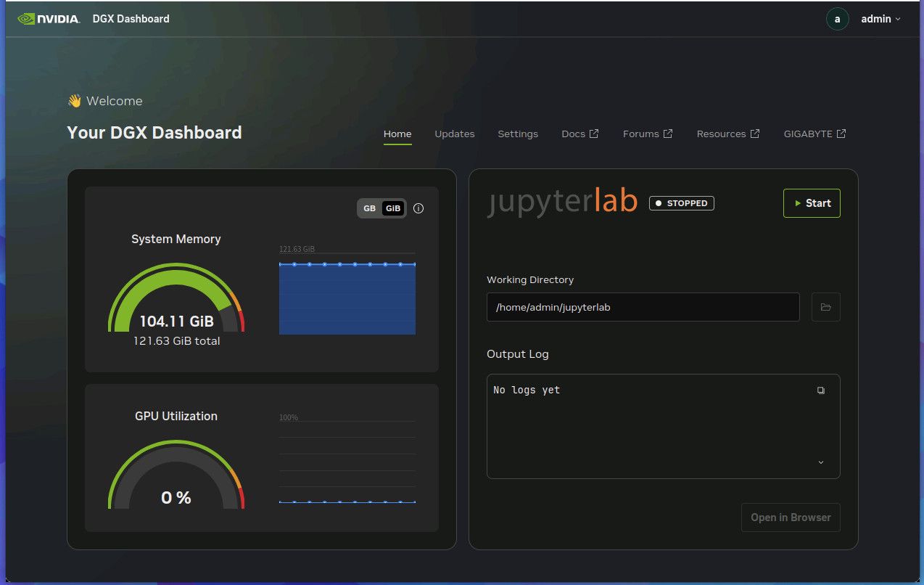Click the memory info icon

pyautogui.click(x=418, y=208)
